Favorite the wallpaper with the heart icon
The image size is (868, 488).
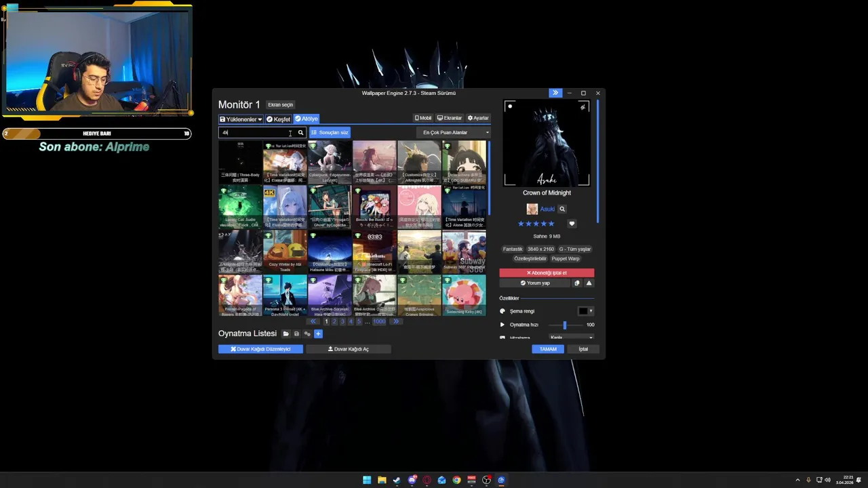pos(572,224)
